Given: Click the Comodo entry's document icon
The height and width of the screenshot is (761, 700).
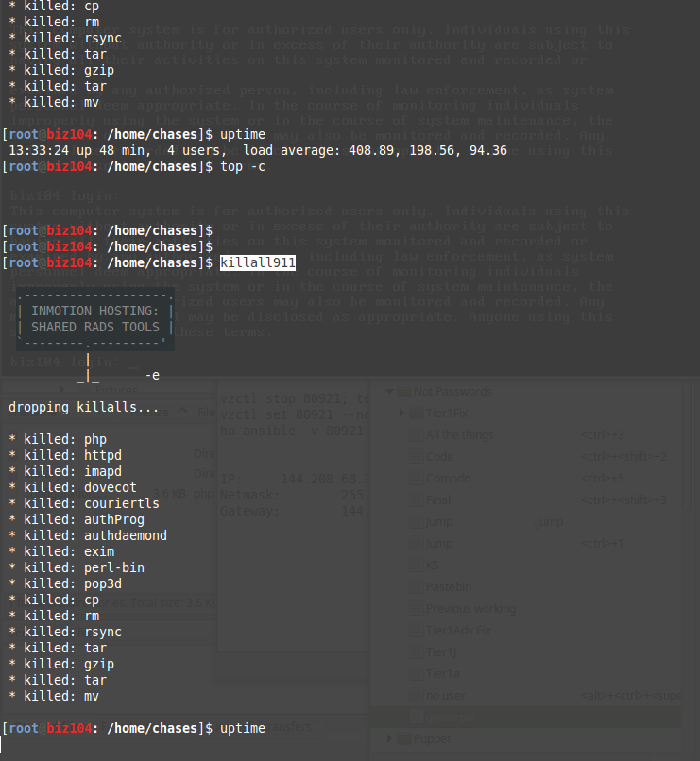Looking at the screenshot, I should [x=417, y=479].
